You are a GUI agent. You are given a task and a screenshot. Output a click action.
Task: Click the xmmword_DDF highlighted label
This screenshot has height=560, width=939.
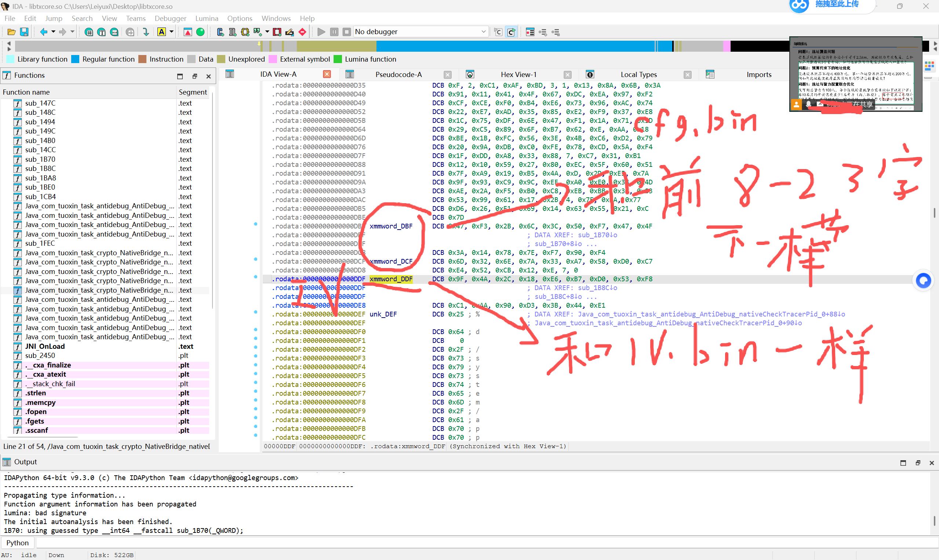[391, 279]
